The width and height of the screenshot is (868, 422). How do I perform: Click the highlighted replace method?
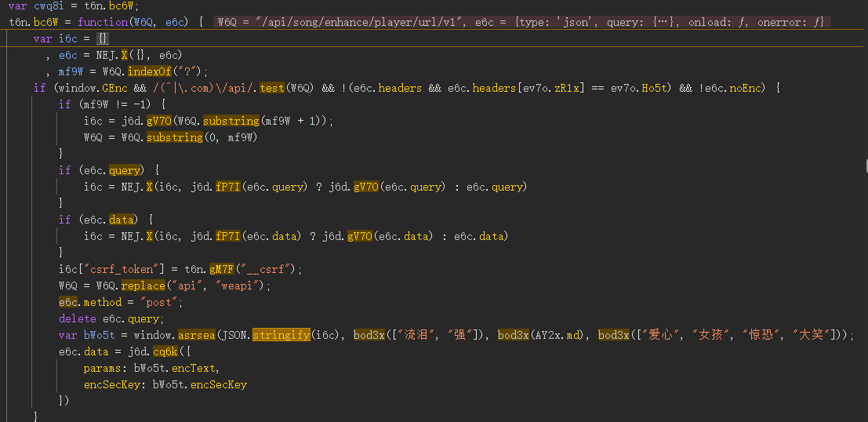[x=143, y=286]
